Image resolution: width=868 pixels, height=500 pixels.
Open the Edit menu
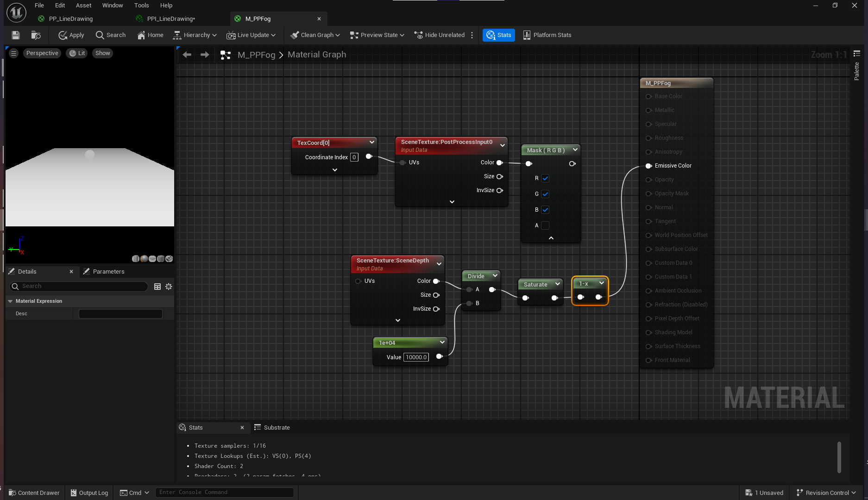point(60,6)
